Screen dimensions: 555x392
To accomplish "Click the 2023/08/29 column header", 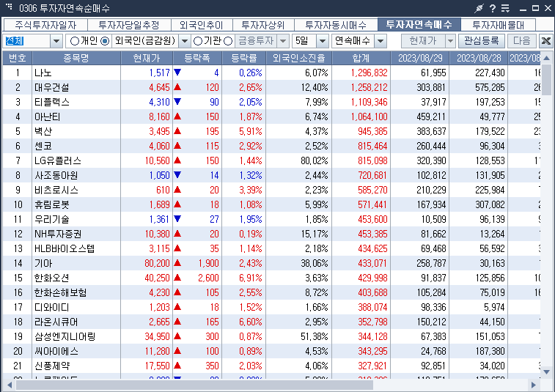I will [420, 58].
